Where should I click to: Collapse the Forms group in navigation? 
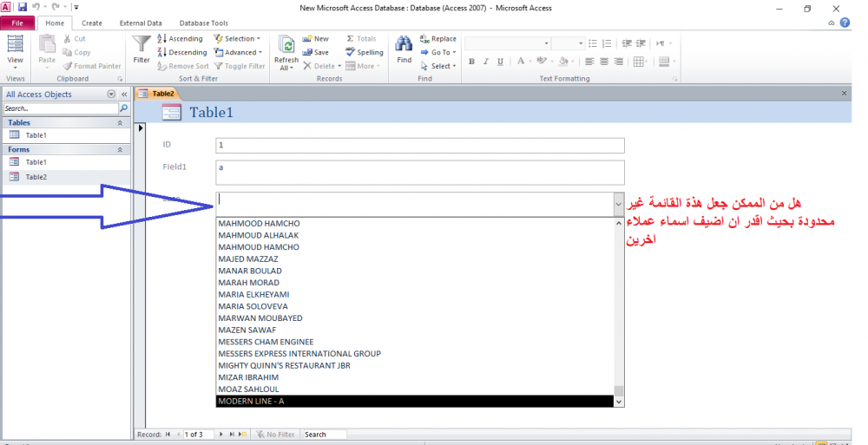pyautogui.click(x=120, y=149)
